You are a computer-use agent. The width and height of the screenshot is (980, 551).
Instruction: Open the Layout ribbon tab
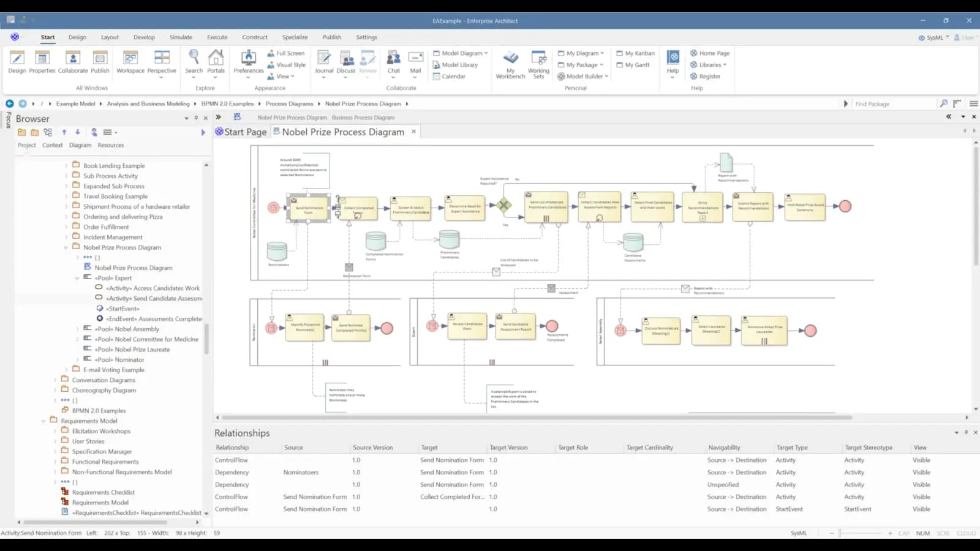coord(110,37)
